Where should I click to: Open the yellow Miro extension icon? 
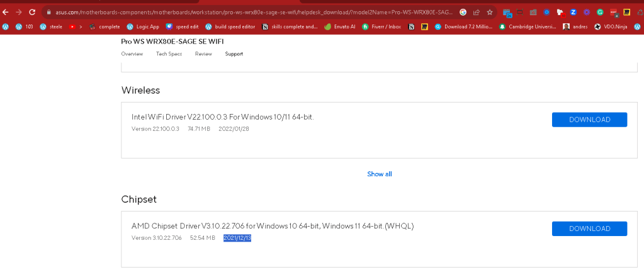point(627,13)
